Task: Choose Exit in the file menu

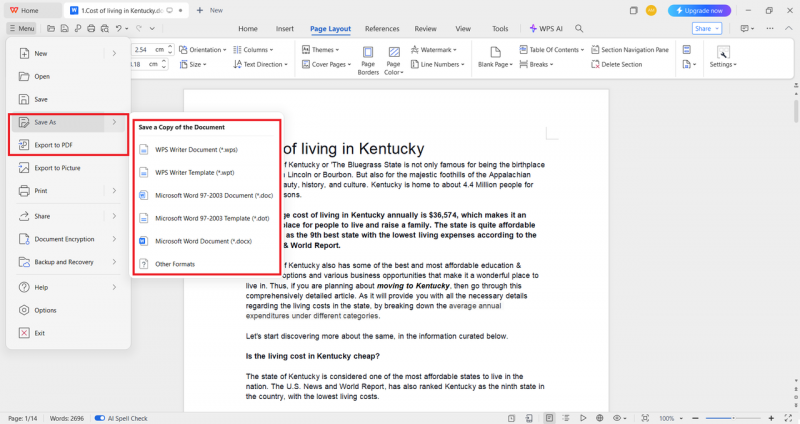Action: (66, 333)
